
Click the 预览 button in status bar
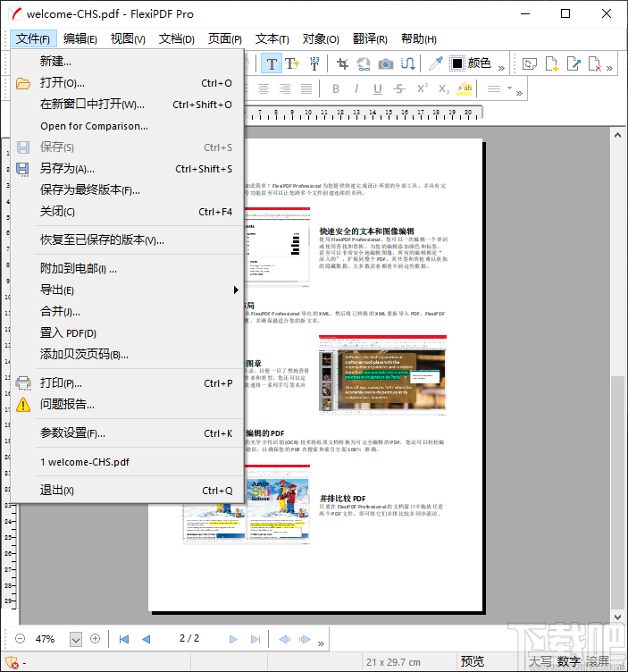pyautogui.click(x=473, y=661)
